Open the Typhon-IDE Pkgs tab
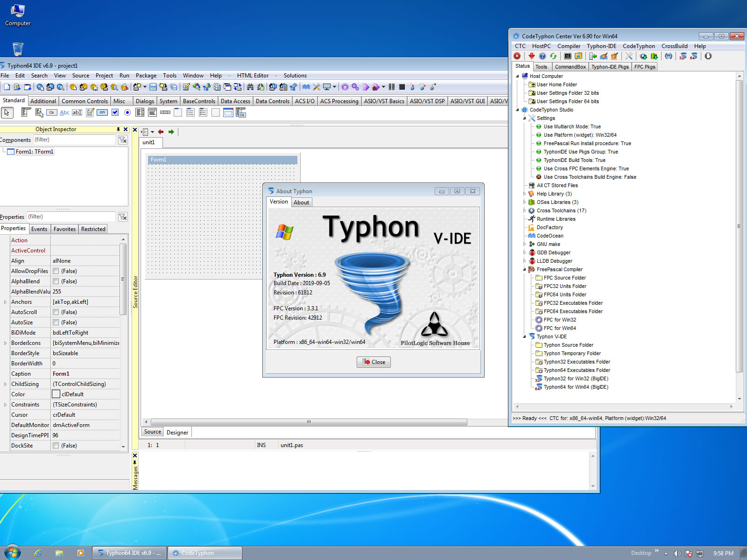Image resolution: width=747 pixels, height=560 pixels. coord(610,67)
